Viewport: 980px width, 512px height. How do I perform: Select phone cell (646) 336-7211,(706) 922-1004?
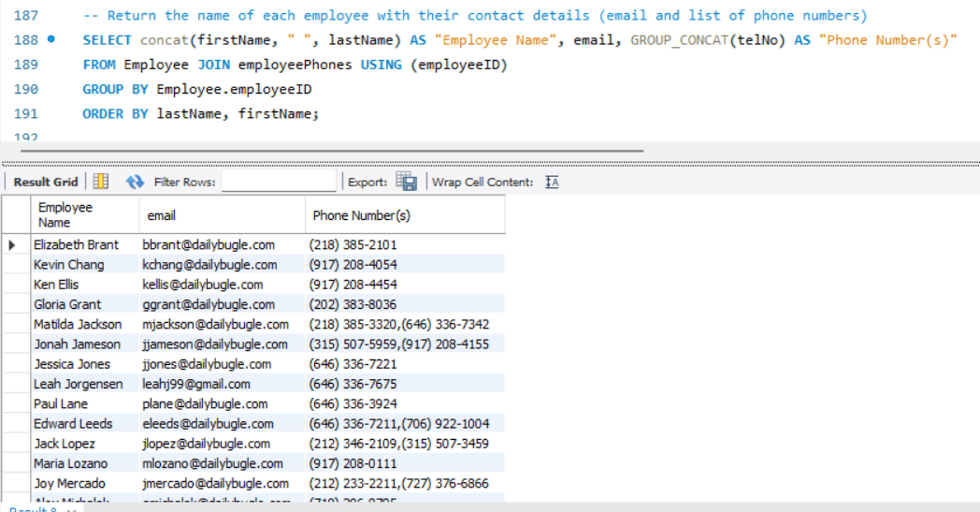405,424
